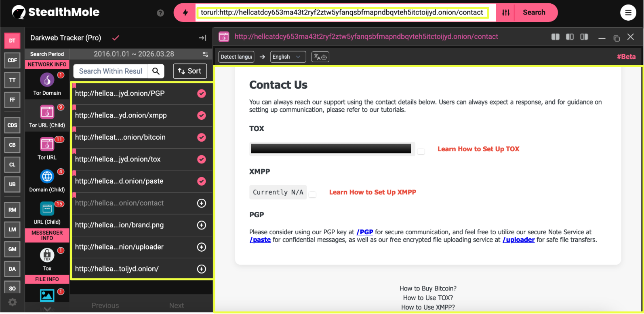
Task: Tick the checkbox next to TOX address
Action: [421, 151]
